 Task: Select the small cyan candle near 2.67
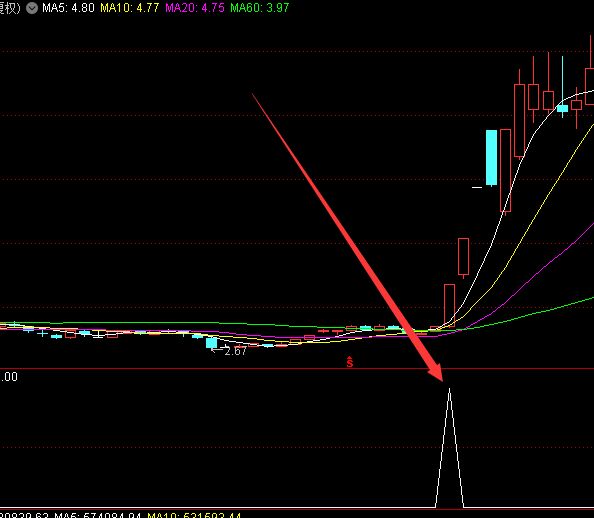pyautogui.click(x=211, y=343)
